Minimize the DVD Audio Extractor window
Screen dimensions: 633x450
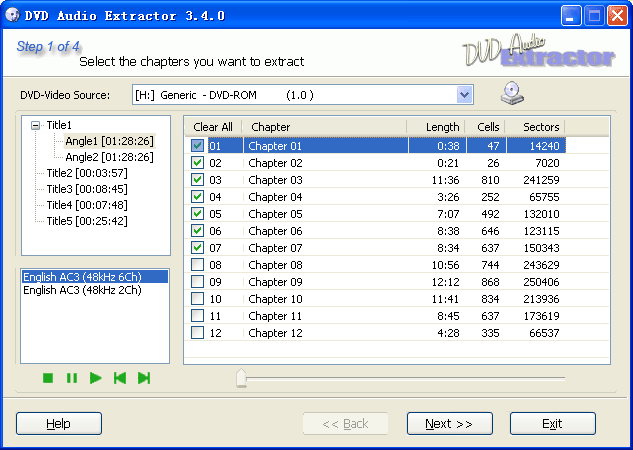[x=571, y=16]
